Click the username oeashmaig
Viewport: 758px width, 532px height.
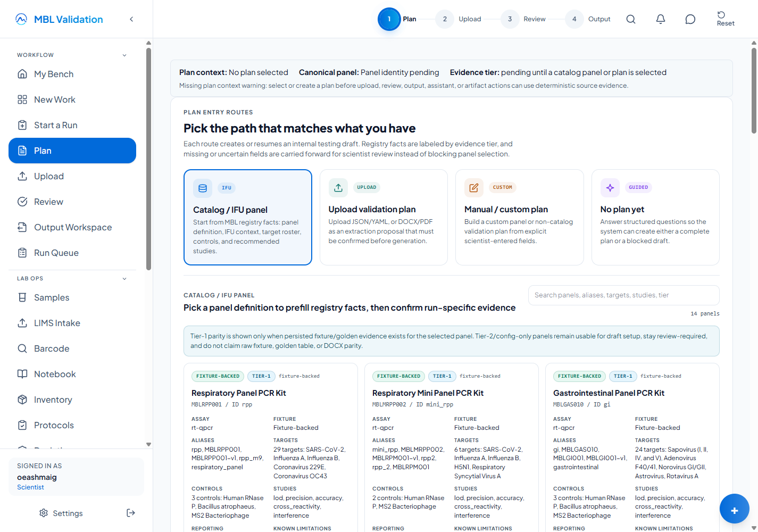pos(37,477)
